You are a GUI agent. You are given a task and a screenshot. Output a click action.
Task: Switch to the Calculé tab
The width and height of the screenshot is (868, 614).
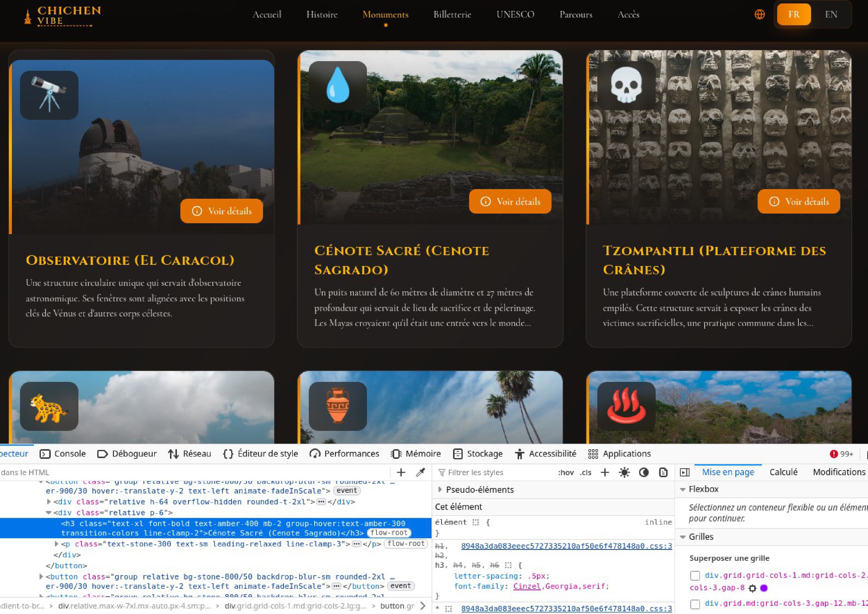coord(783,472)
